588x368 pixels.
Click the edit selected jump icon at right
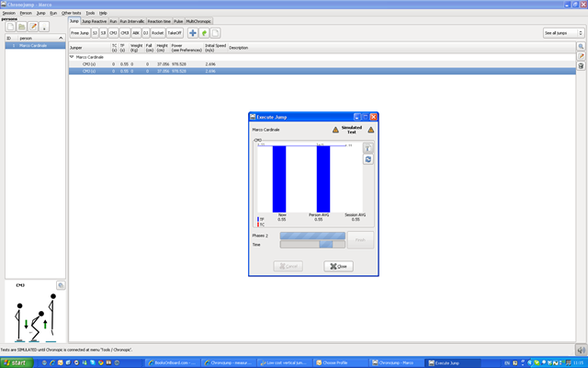tap(581, 56)
